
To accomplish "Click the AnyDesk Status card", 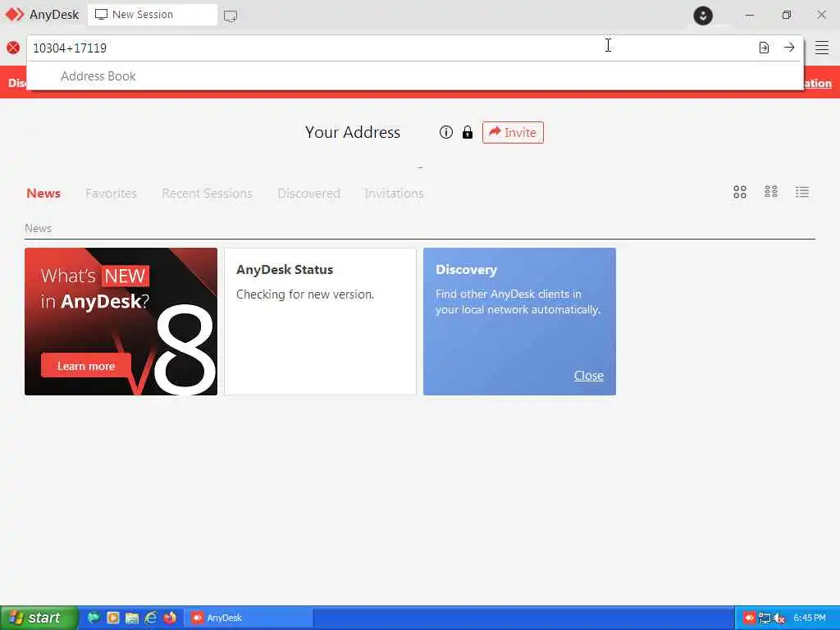I will pyautogui.click(x=320, y=322).
